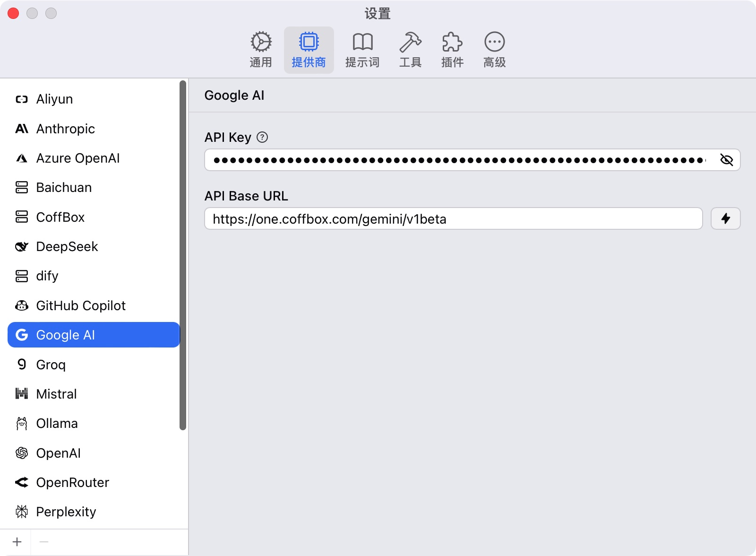Click the dify server icon
This screenshot has height=556, width=756.
click(x=22, y=276)
